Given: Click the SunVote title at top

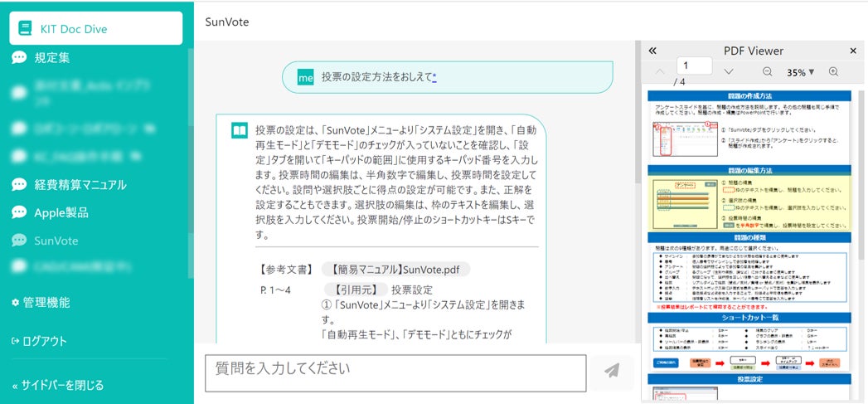Looking at the screenshot, I should tap(227, 22).
